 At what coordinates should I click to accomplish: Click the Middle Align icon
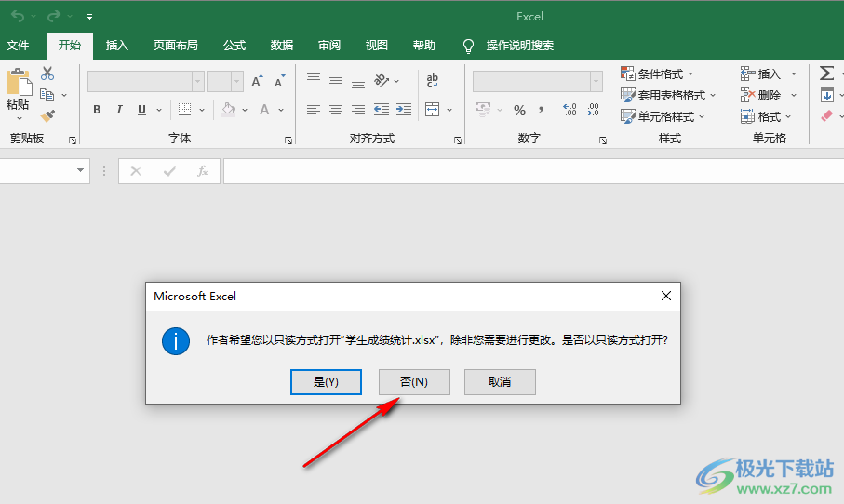(336, 81)
